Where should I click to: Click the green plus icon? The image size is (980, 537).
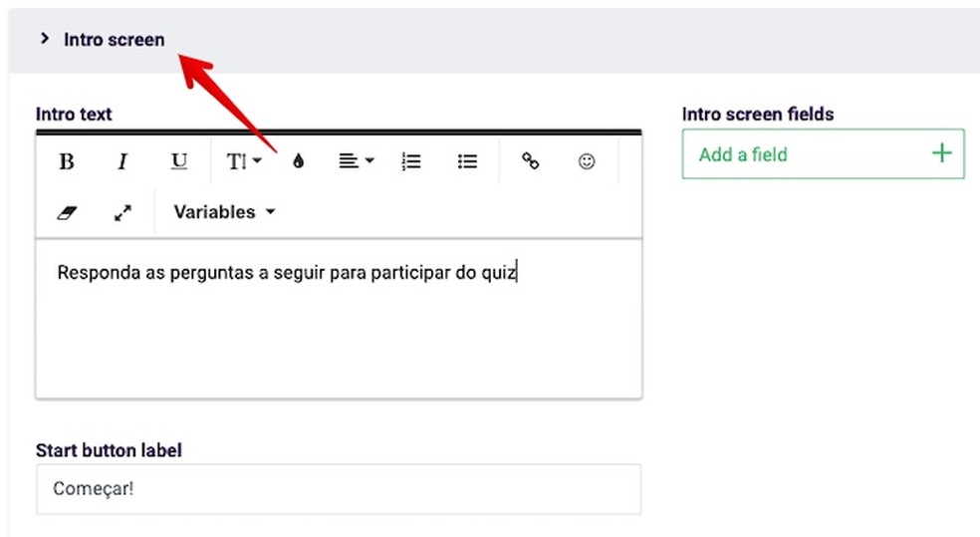point(941,153)
